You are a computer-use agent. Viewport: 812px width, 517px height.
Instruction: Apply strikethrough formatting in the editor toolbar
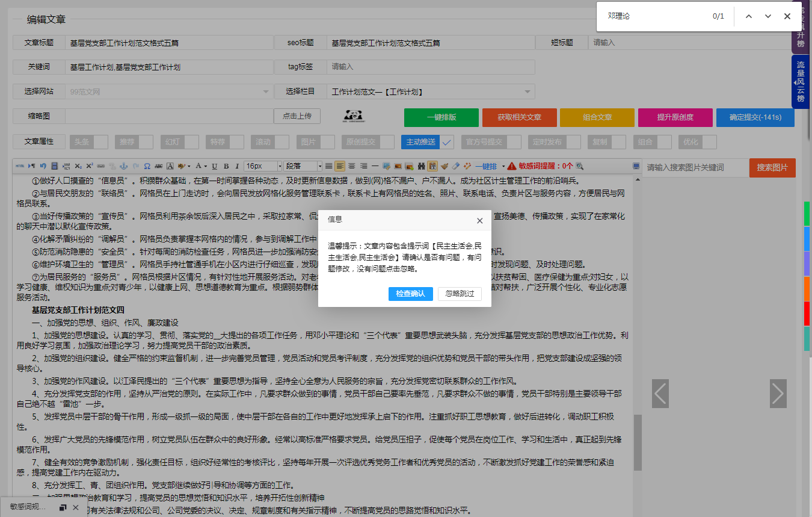[x=158, y=166]
